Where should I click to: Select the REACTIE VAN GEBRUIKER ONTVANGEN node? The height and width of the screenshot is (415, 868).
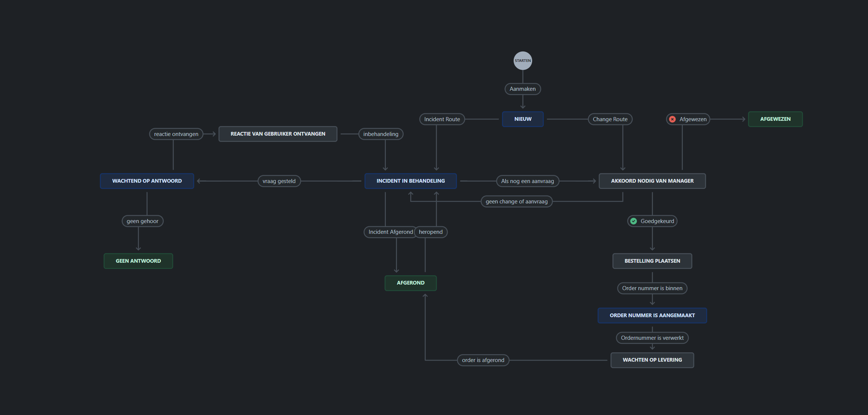pyautogui.click(x=278, y=134)
